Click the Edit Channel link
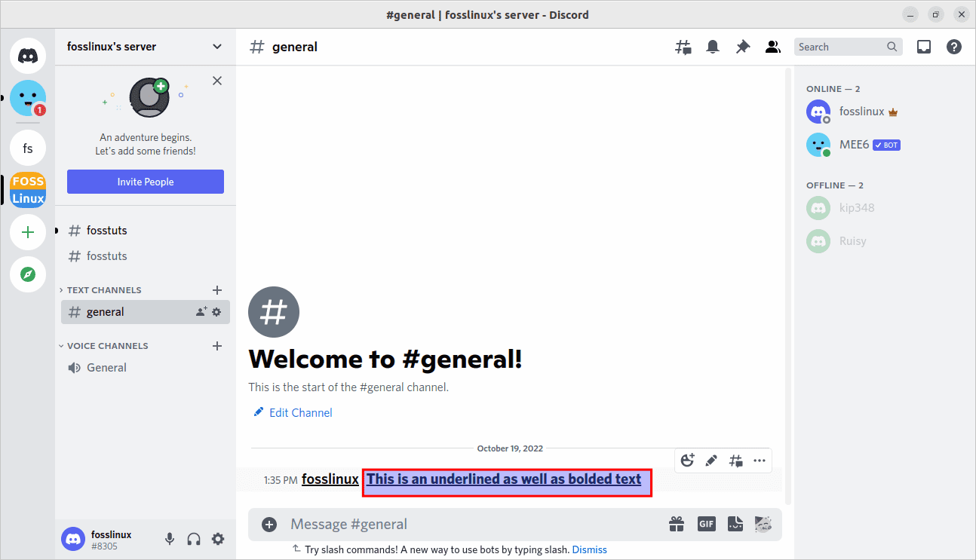 click(x=293, y=412)
